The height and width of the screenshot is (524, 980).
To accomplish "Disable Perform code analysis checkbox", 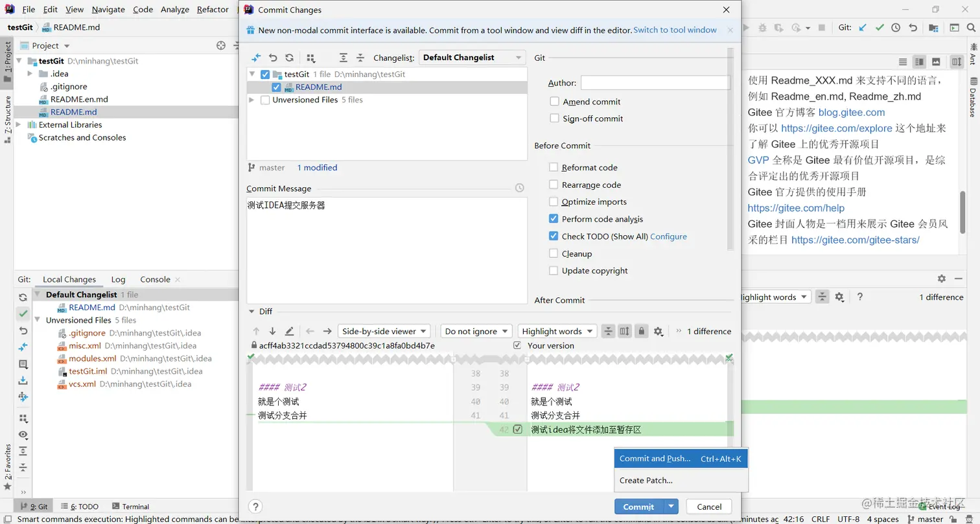I will click(554, 219).
